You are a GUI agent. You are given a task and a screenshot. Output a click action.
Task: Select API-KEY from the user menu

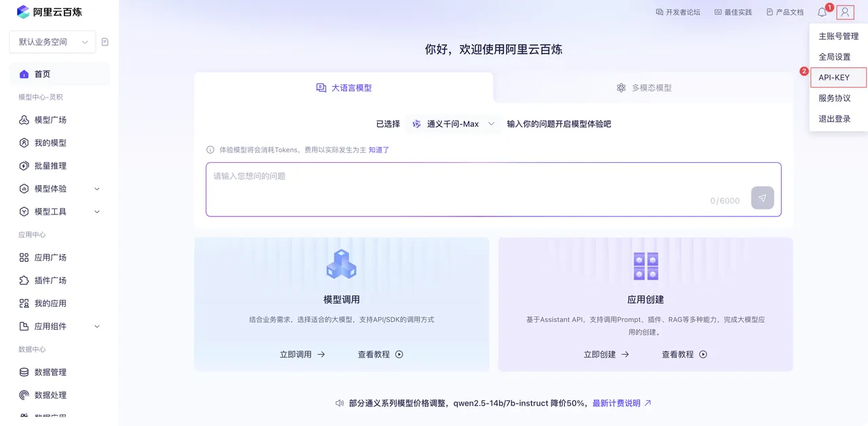[x=839, y=78]
